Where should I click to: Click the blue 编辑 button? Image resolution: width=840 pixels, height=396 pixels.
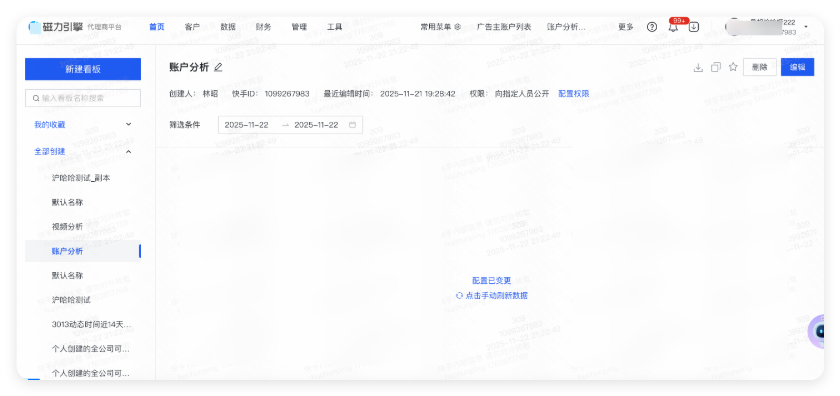(797, 67)
